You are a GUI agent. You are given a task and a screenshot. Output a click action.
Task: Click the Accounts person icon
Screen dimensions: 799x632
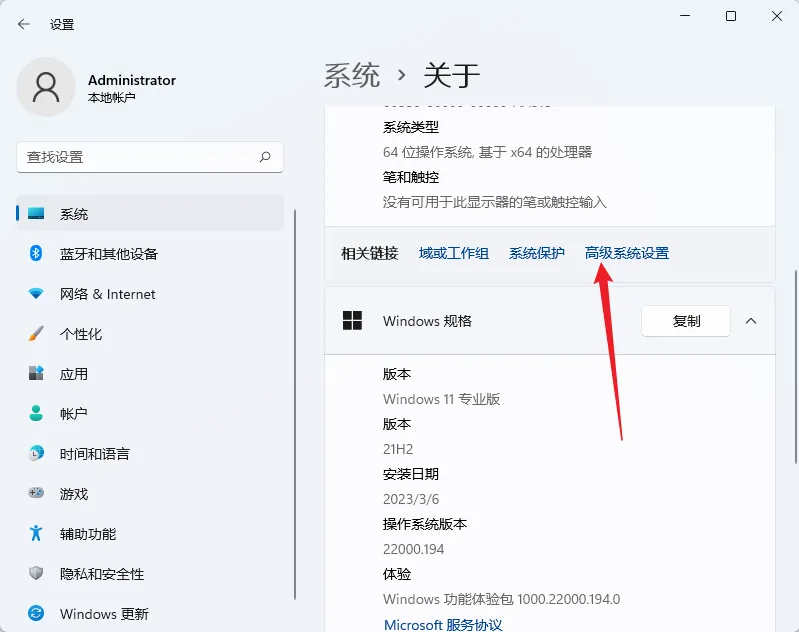tap(36, 413)
